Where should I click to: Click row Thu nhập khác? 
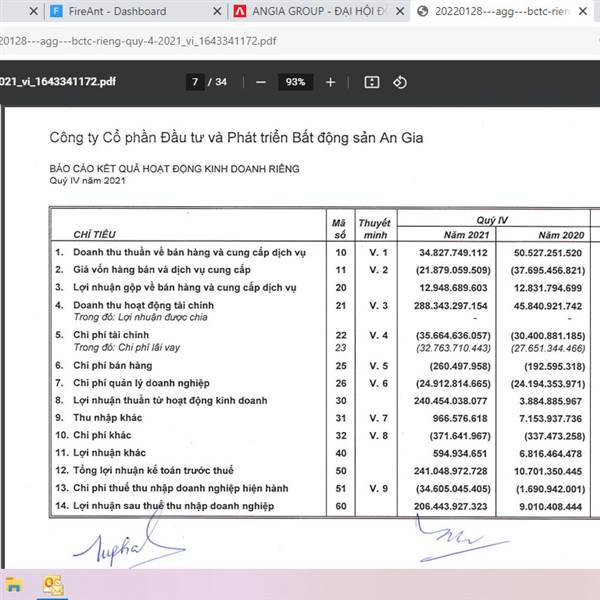99,417
